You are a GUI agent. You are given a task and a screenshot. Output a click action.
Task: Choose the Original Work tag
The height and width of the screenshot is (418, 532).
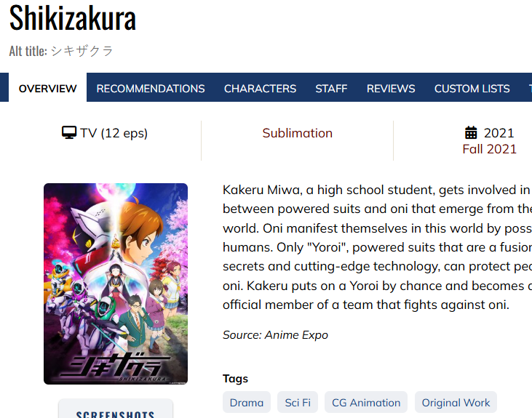point(456,403)
